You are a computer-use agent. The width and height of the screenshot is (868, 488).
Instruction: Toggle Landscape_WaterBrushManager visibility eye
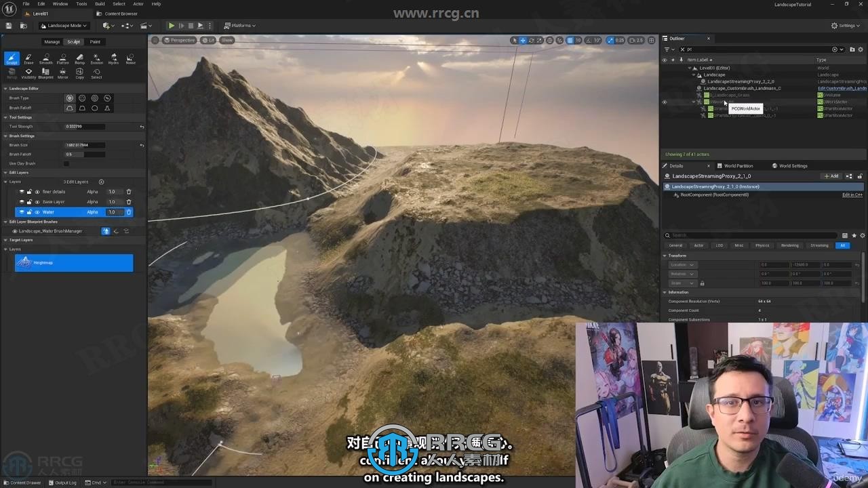15,231
